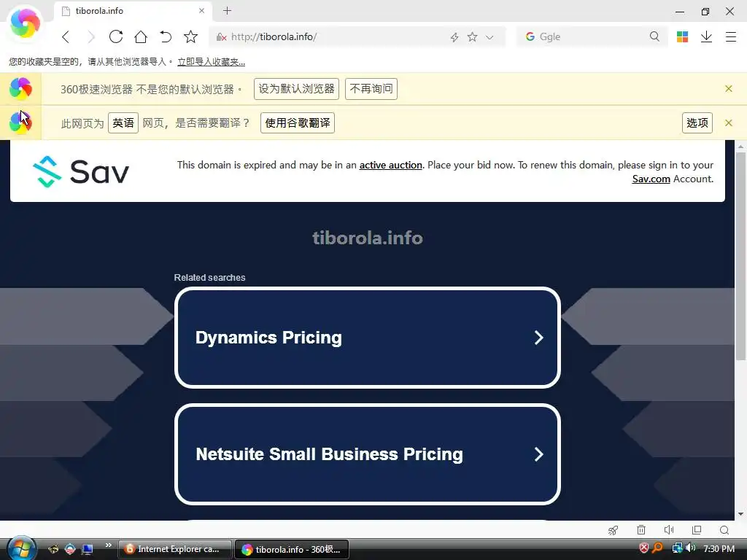This screenshot has height=560, width=747.
Task: Click the tiborola.info 360 taskbar item
Action: [292, 549]
